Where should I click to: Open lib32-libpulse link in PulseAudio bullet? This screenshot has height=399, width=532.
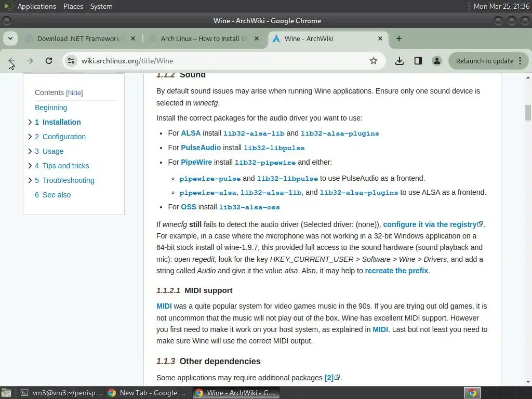pyautogui.click(x=274, y=148)
